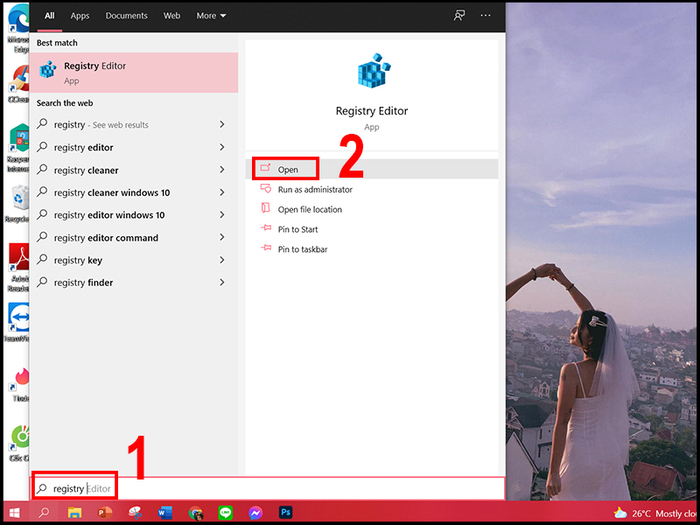Open the three-dot options menu in search header
Image resolution: width=700 pixels, height=525 pixels.
(x=486, y=16)
